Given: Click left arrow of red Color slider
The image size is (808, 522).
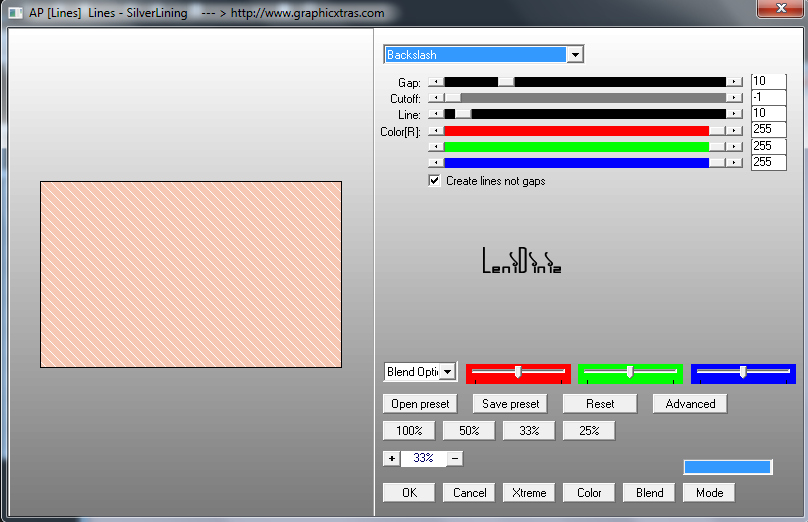Looking at the screenshot, I should click(x=436, y=131).
